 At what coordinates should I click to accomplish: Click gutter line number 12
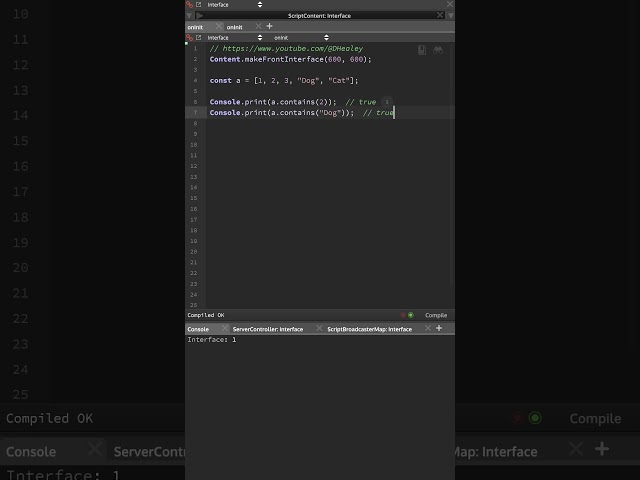(193, 166)
